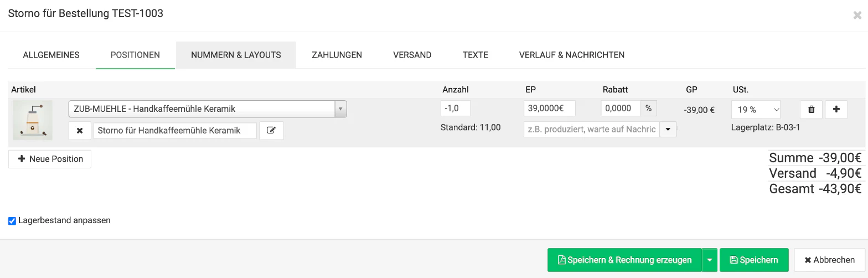Click the green Speichern button
The width and height of the screenshot is (868, 278).
click(754, 260)
